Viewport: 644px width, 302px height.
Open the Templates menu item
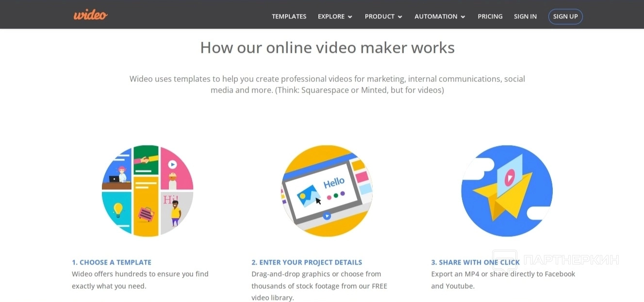click(289, 17)
